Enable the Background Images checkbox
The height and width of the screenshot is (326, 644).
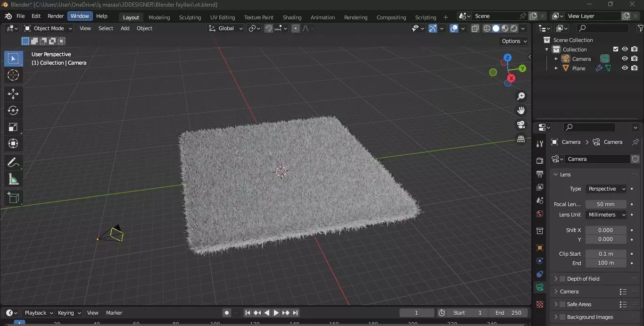tap(562, 317)
